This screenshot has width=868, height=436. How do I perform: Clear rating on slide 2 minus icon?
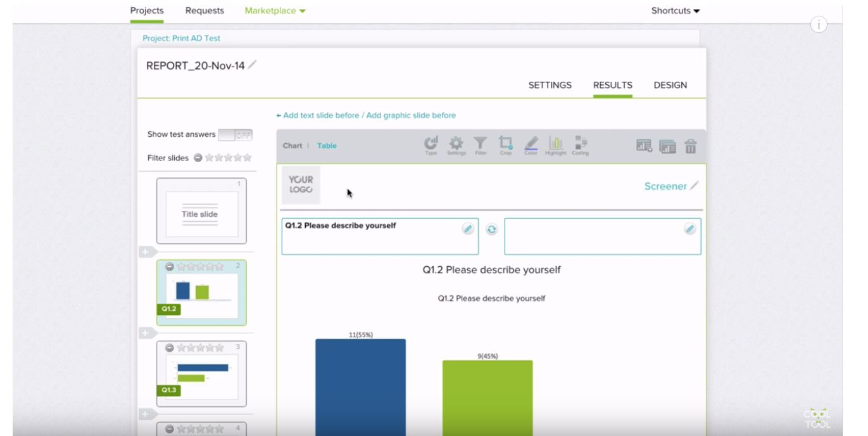[x=170, y=267]
